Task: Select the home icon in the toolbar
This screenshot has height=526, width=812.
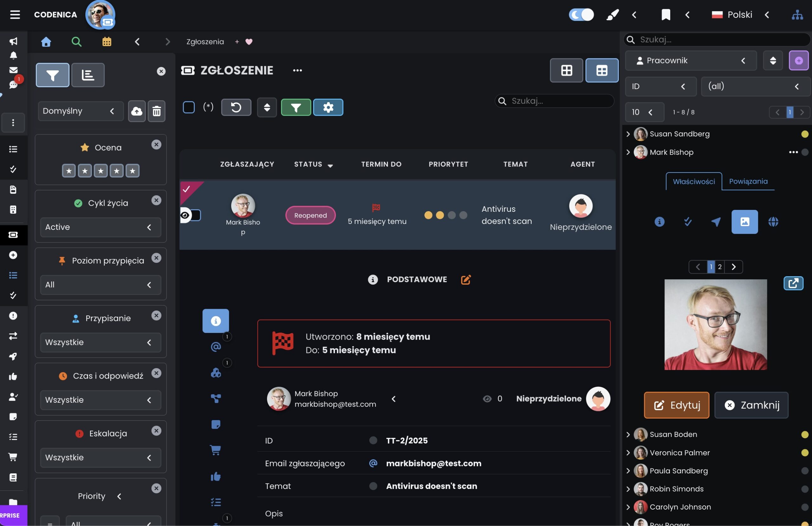Action: [46, 42]
